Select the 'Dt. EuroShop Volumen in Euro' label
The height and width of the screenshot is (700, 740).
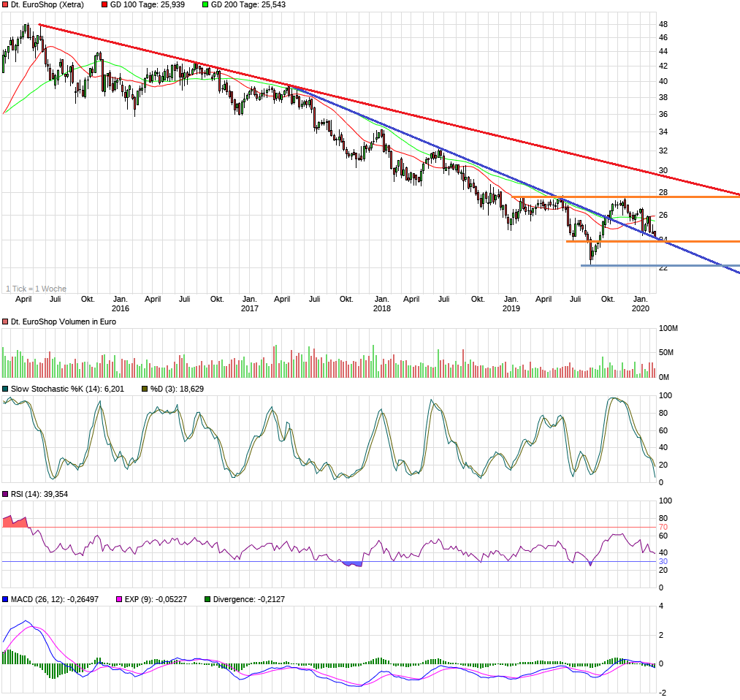coord(64,322)
